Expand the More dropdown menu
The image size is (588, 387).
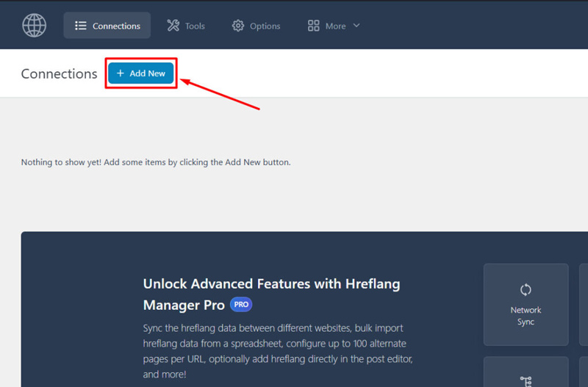[x=334, y=26]
